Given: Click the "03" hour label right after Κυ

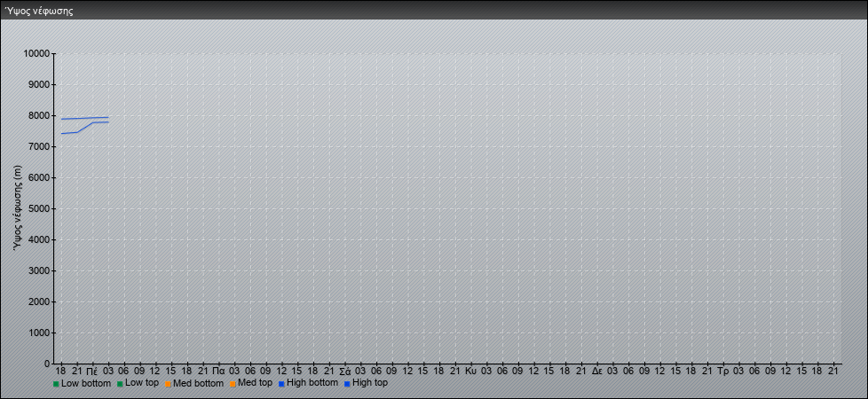Looking at the screenshot, I should pyautogui.click(x=486, y=371).
